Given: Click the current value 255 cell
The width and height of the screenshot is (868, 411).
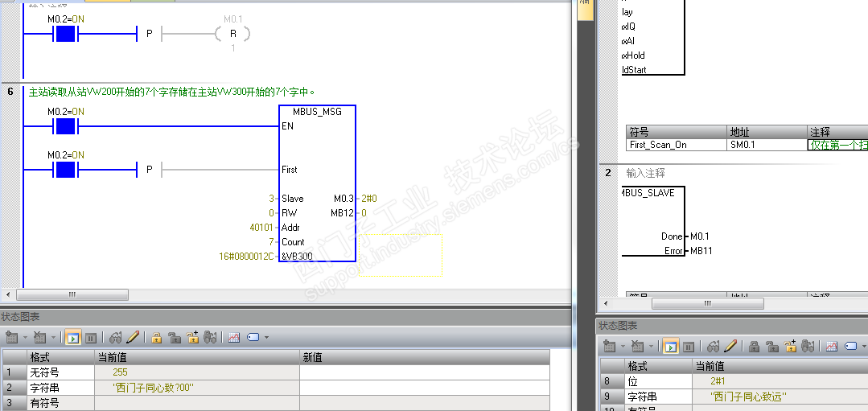Looking at the screenshot, I should coord(196,372).
